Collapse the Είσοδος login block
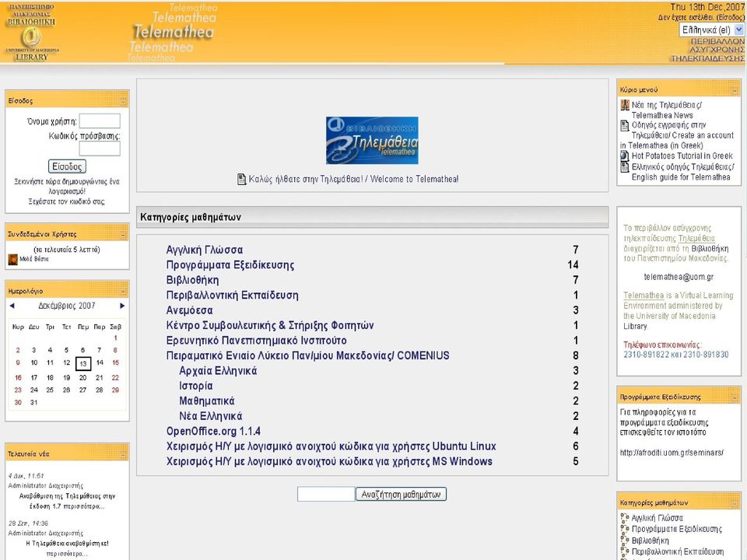747x560 pixels. (123, 101)
